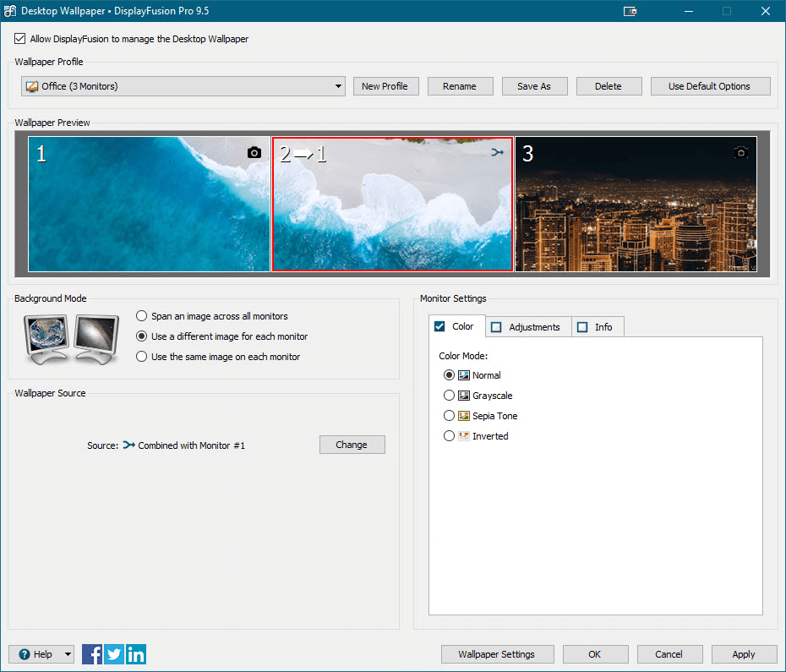The height and width of the screenshot is (672, 786).
Task: Click the camera icon on Monitor 3 preview
Action: point(741,151)
